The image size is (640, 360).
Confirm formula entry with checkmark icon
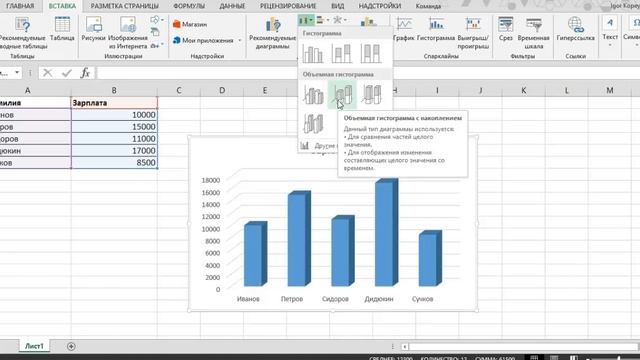pyautogui.click(x=67, y=73)
